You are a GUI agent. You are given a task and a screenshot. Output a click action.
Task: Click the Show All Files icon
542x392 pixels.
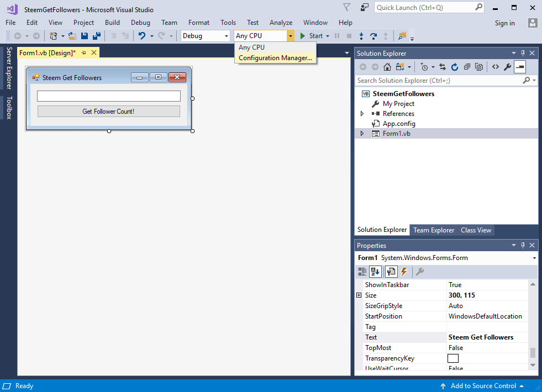click(479, 67)
